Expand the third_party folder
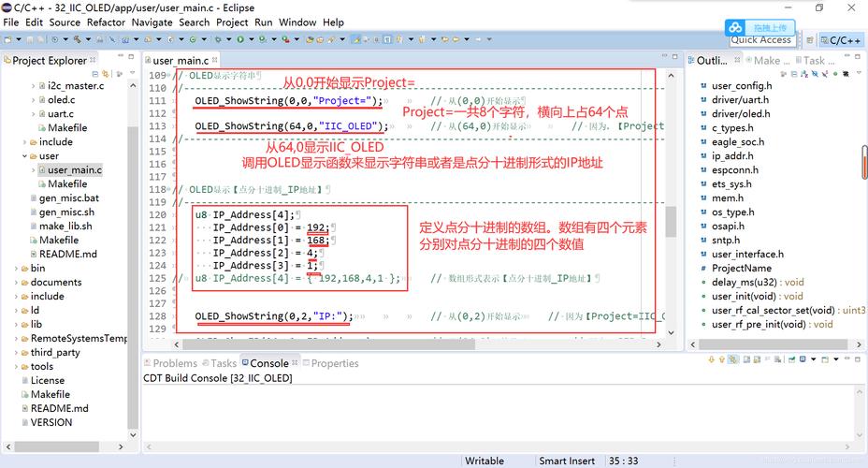The image size is (868, 468). pyautogui.click(x=22, y=353)
